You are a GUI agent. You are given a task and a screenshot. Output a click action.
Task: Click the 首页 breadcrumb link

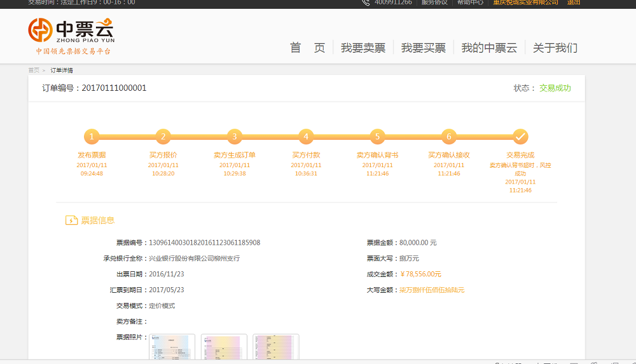click(34, 70)
